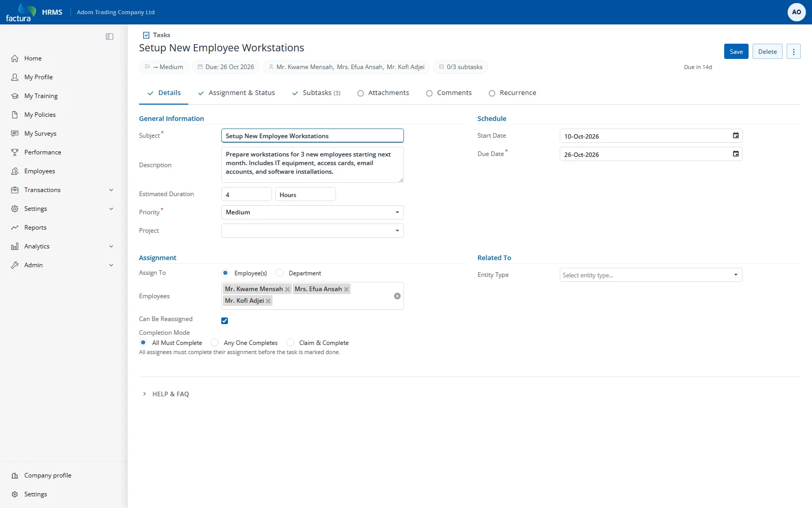Select All Must Complete mode
Viewport: 812px width, 508px height.
pos(143,342)
